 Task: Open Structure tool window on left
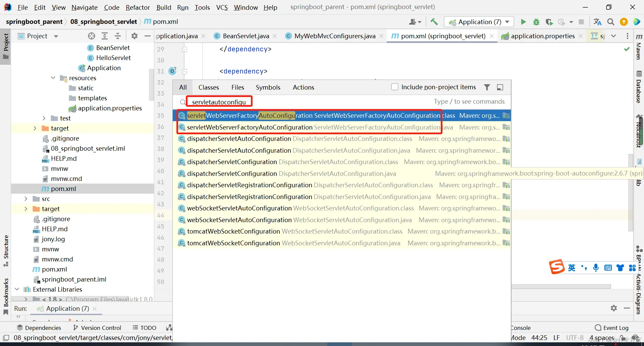(x=6, y=250)
